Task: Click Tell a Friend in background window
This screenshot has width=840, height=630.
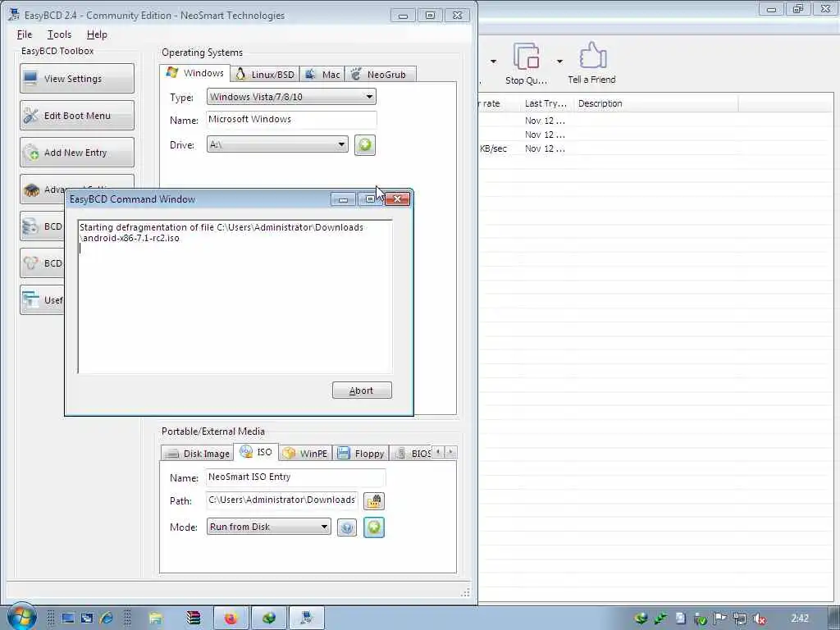Action: coord(591,64)
